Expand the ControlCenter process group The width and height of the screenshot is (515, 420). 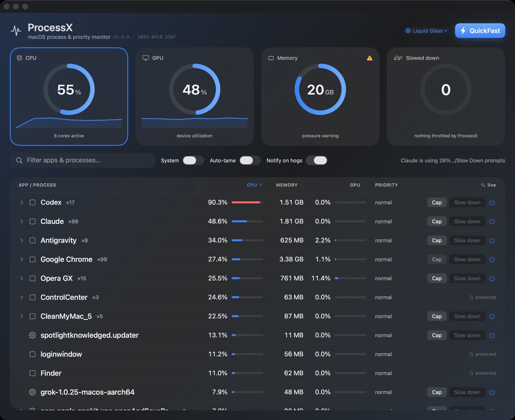[x=22, y=297]
